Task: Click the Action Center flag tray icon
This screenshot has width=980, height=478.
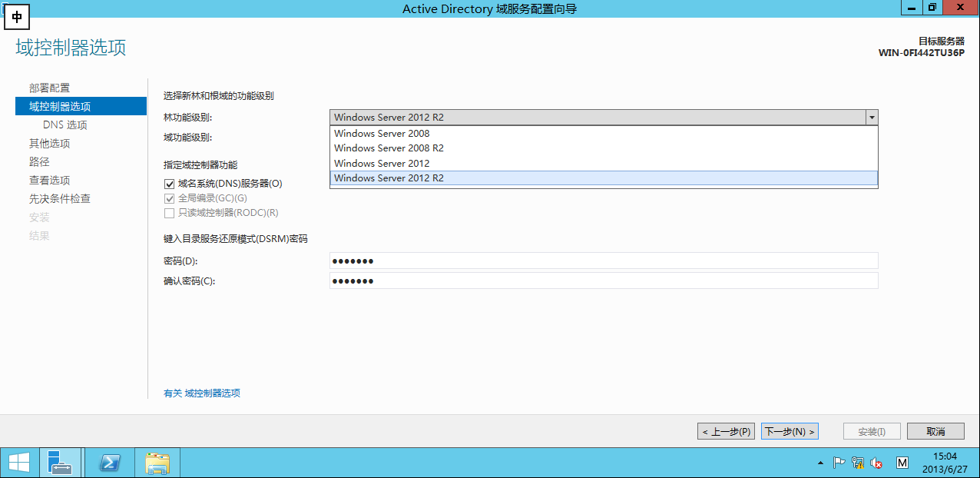Action: point(839,463)
